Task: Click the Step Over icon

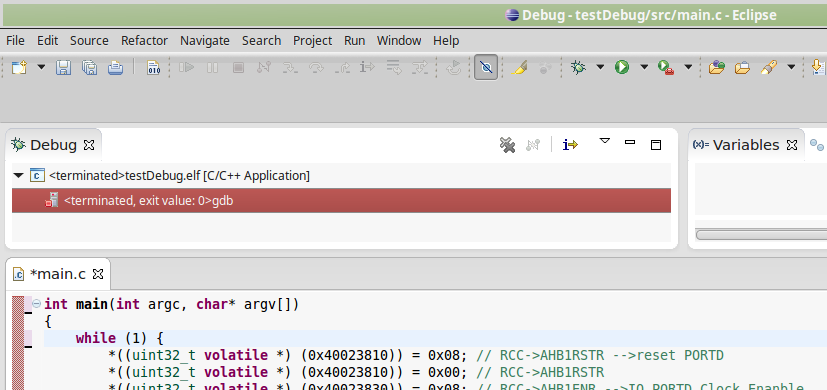Action: tap(316, 68)
